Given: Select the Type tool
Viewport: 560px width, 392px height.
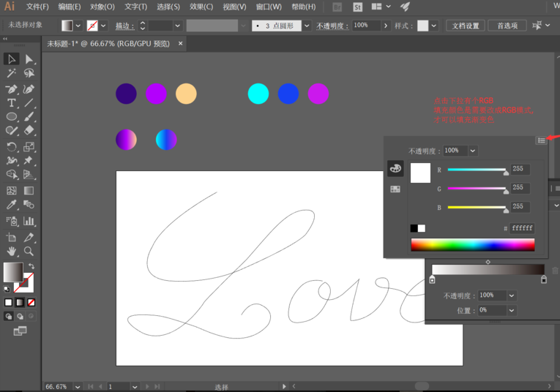Looking at the screenshot, I should click(x=12, y=104).
